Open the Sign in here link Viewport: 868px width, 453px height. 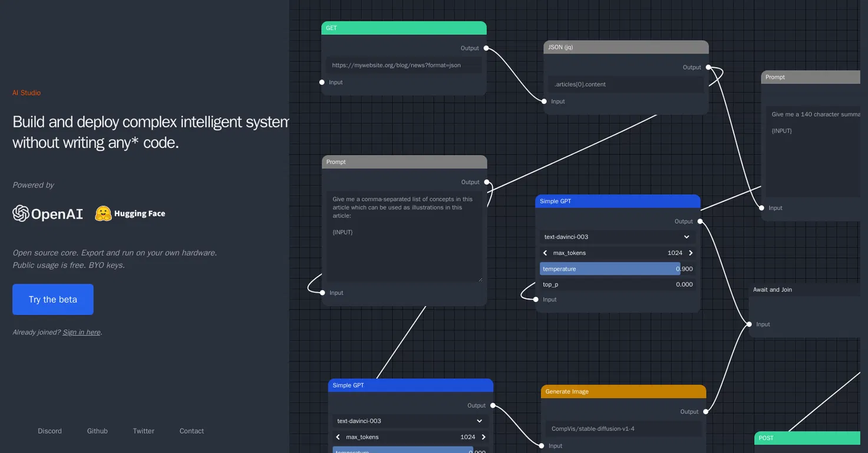(x=81, y=332)
